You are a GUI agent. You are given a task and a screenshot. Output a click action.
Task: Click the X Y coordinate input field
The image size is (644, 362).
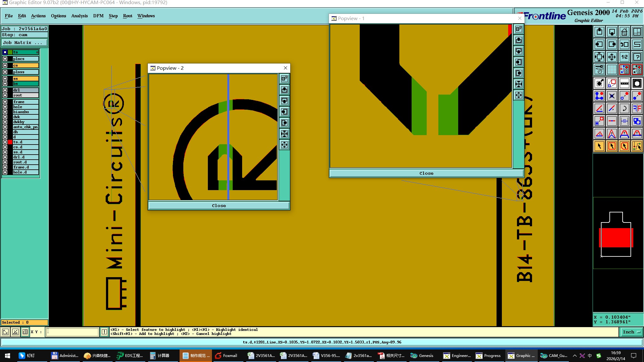point(72,332)
